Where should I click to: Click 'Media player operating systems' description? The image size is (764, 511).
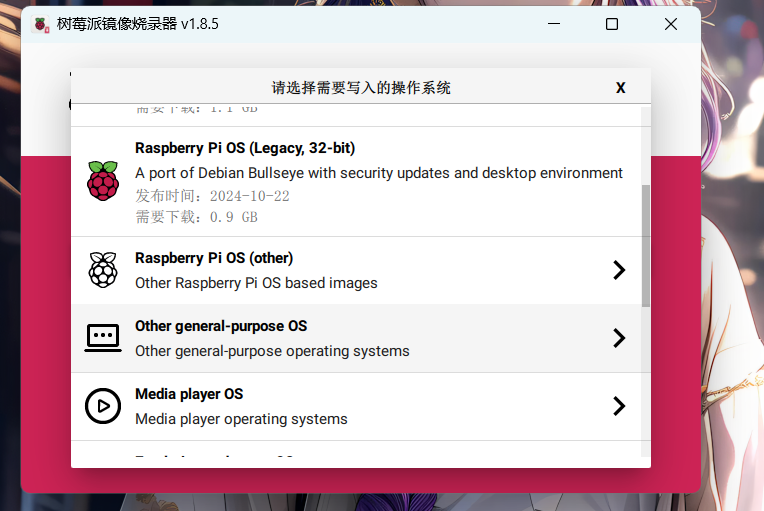click(241, 419)
